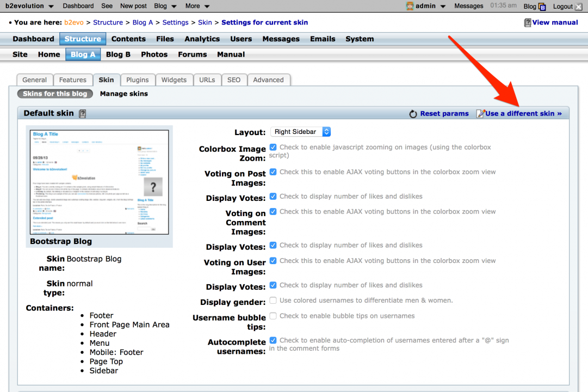Select the Site sub-tab
This screenshot has height=392, width=588.
tap(20, 54)
